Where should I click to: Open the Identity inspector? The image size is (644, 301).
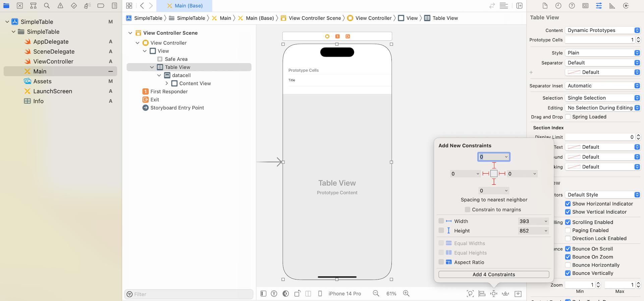pyautogui.click(x=585, y=6)
